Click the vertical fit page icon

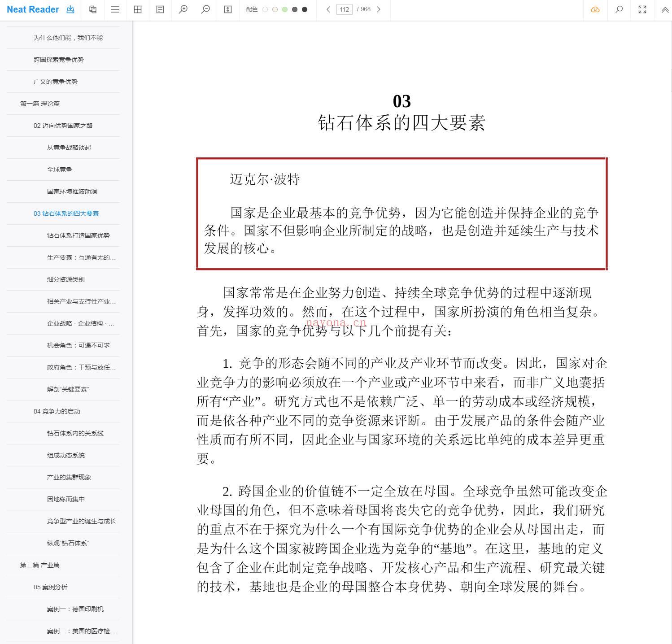pos(228,9)
